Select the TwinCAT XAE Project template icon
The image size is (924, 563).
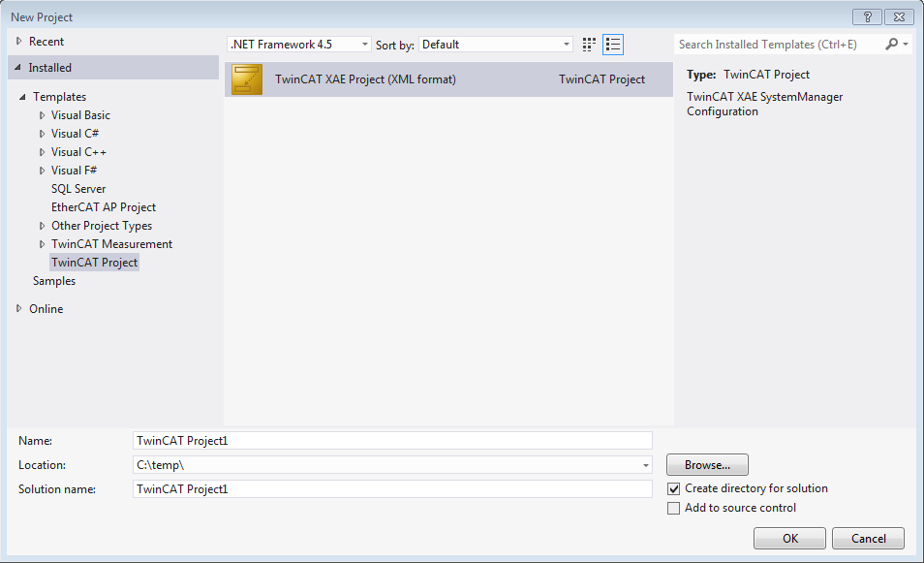point(247,79)
